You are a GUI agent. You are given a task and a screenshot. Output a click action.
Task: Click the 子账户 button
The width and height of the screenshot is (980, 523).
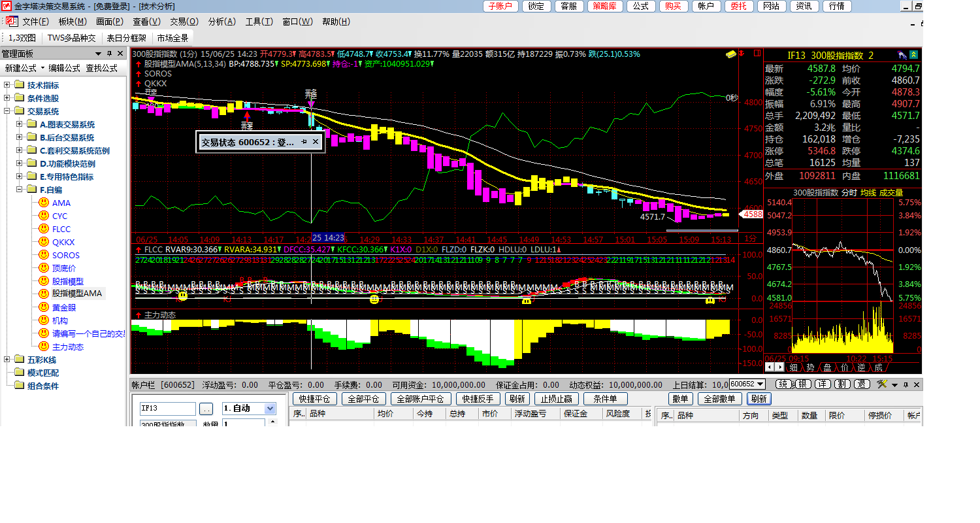501,6
